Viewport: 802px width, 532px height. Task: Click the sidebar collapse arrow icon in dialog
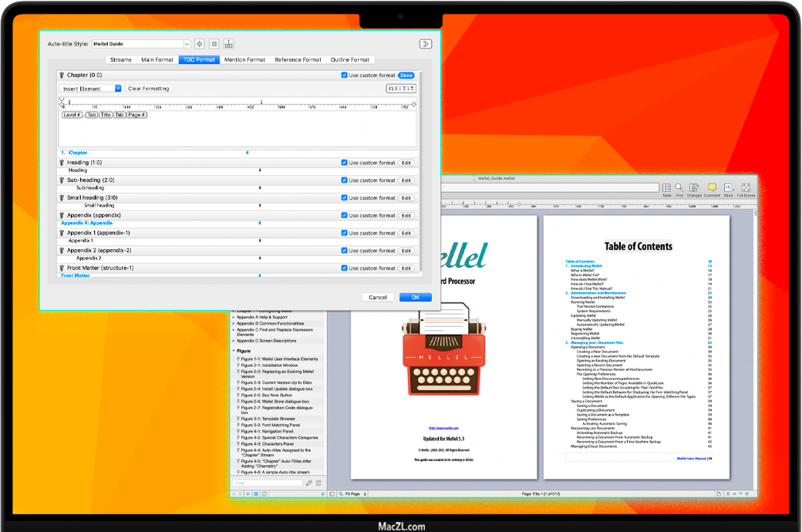425,45
